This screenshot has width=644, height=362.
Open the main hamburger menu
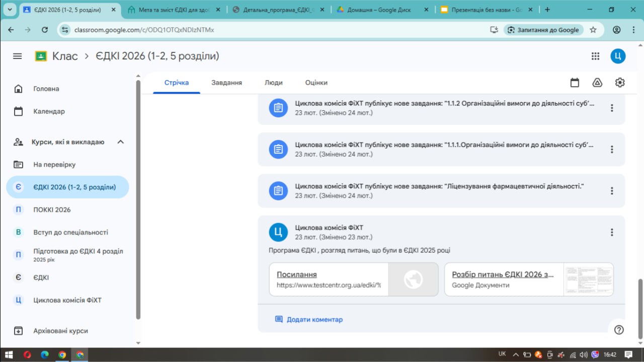click(x=18, y=56)
